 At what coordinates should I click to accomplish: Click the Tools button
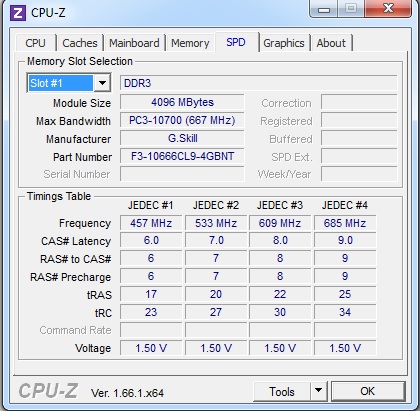[282, 391]
